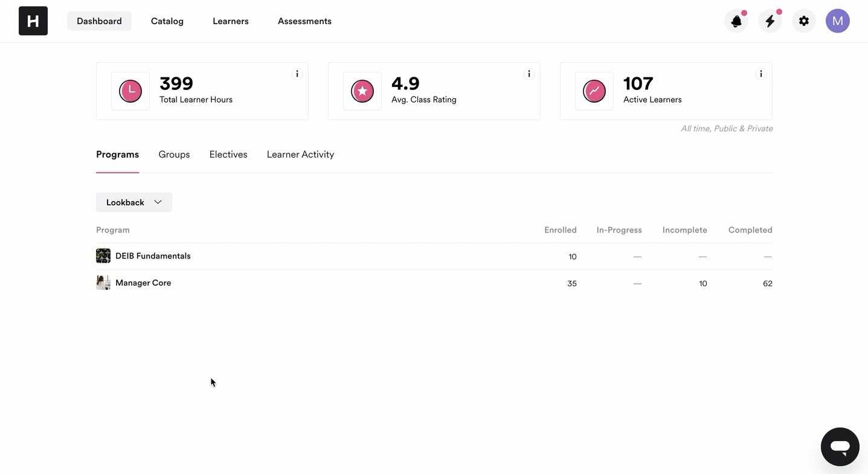The image size is (868, 474).
Task: Open the notifications bell icon
Action: point(736,21)
